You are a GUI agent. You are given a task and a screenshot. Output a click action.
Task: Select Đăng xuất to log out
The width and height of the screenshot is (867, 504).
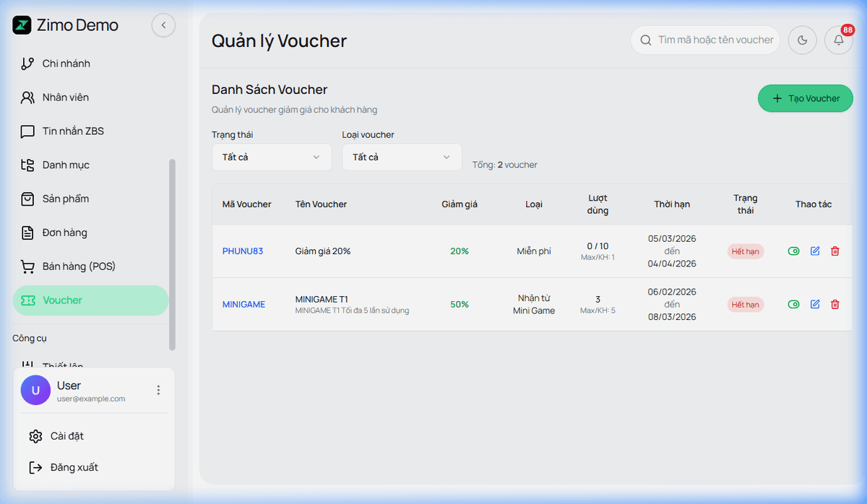click(x=74, y=467)
